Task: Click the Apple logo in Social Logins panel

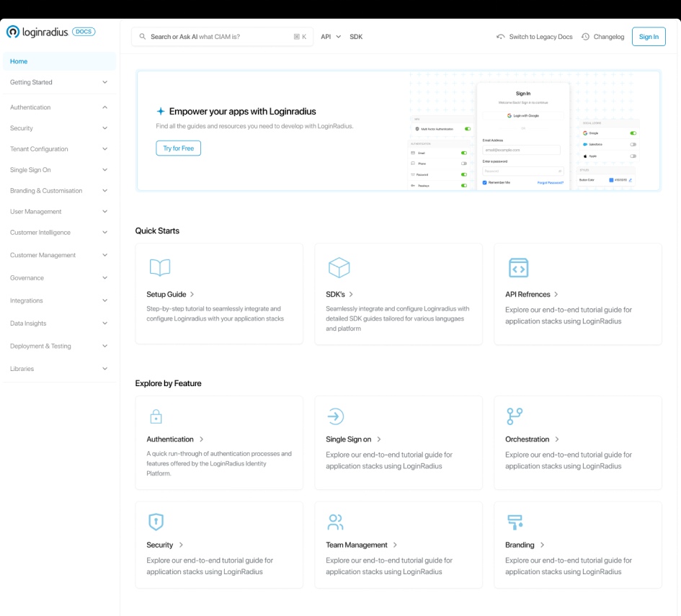Action: [x=585, y=156]
